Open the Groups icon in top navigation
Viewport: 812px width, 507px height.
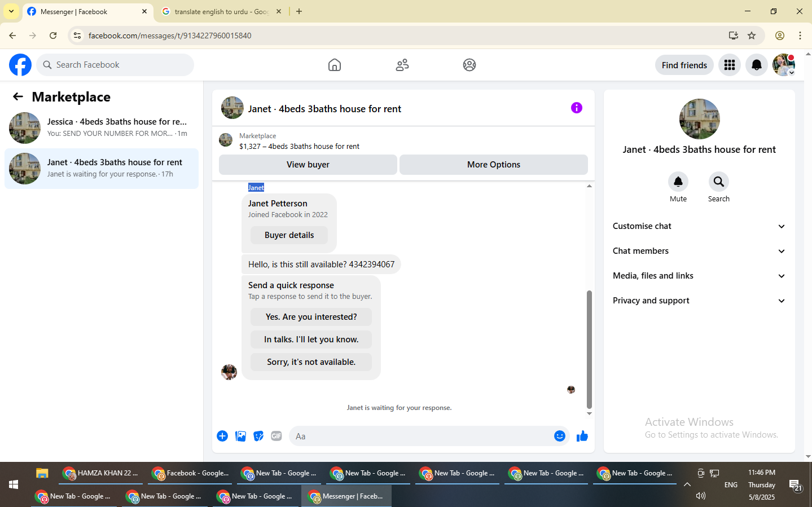469,65
